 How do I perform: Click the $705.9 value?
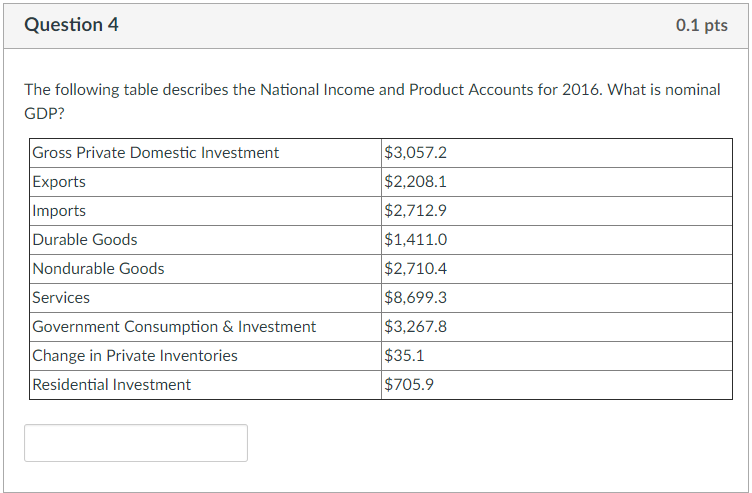(409, 385)
